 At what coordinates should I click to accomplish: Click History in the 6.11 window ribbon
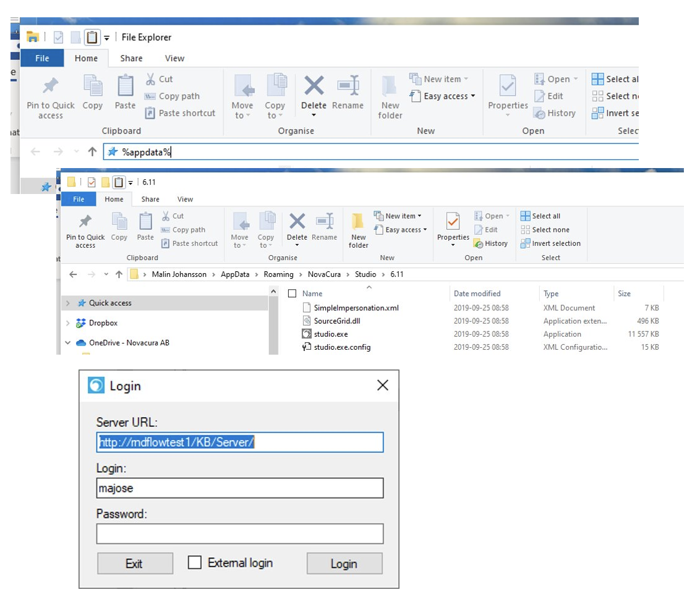tap(491, 243)
